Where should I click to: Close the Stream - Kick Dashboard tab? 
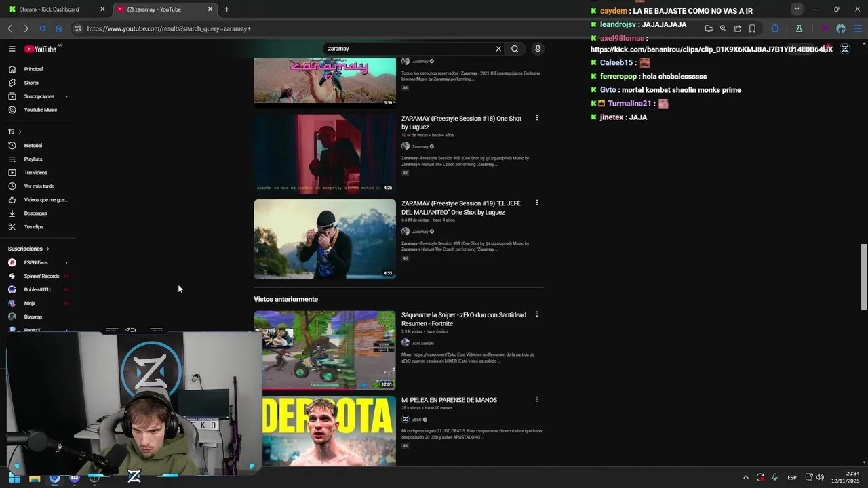tap(102, 9)
